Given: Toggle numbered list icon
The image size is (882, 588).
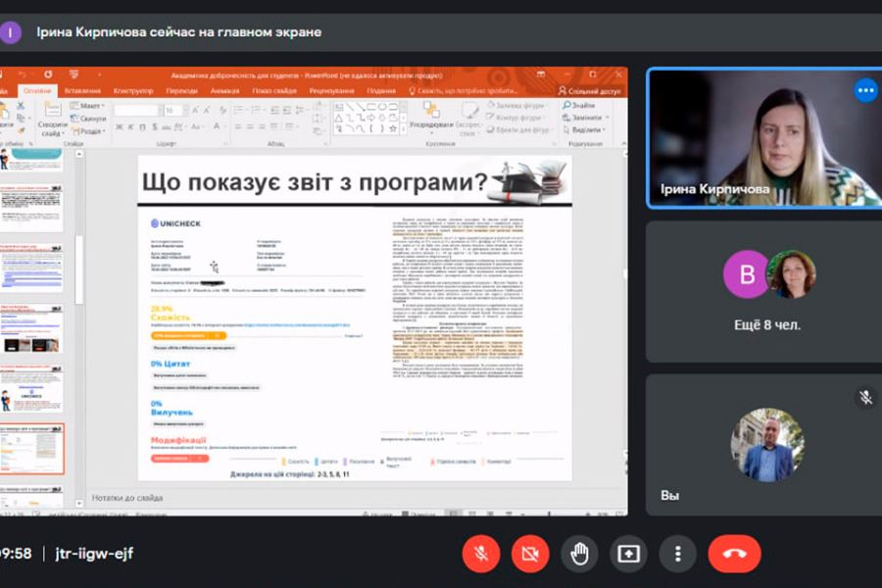Looking at the screenshot, I should pos(257,110).
